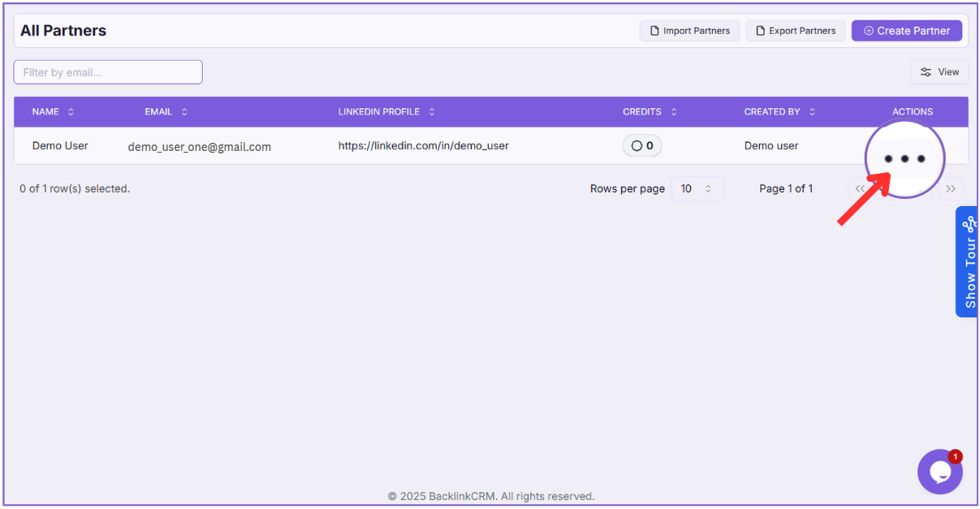This screenshot has width=980, height=509.
Task: Focus the Filter by email input
Action: coord(108,72)
